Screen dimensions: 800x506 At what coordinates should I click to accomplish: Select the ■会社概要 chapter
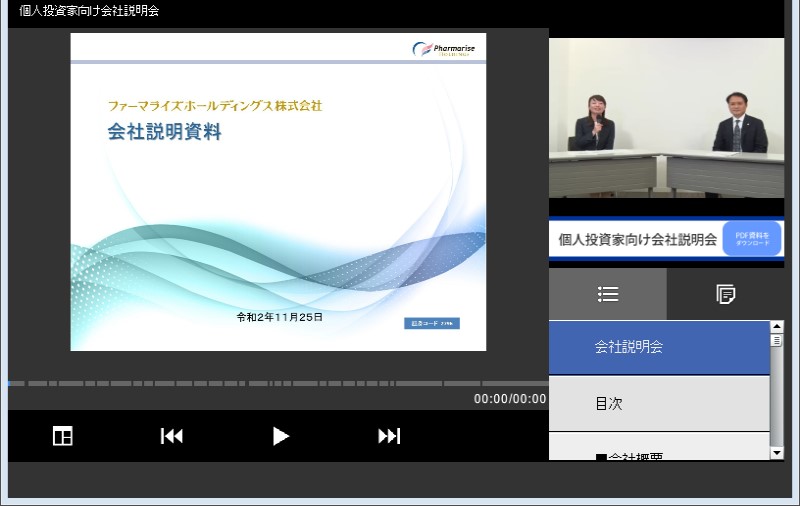coord(659,447)
